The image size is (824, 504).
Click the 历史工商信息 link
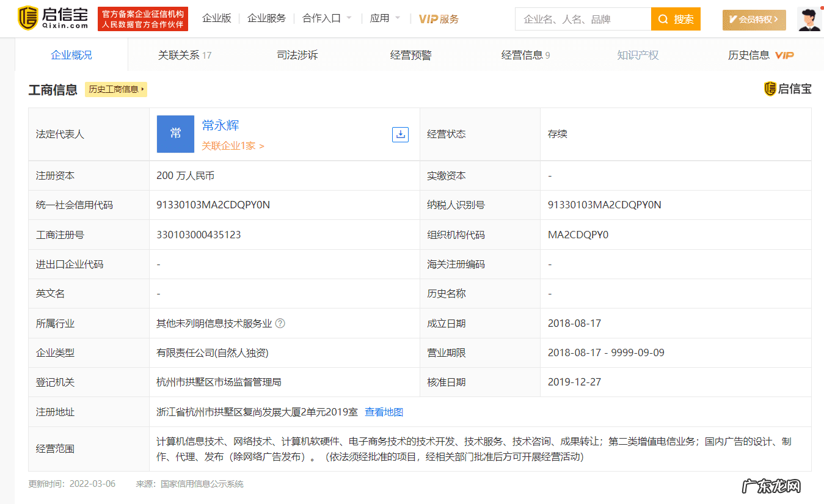115,89
